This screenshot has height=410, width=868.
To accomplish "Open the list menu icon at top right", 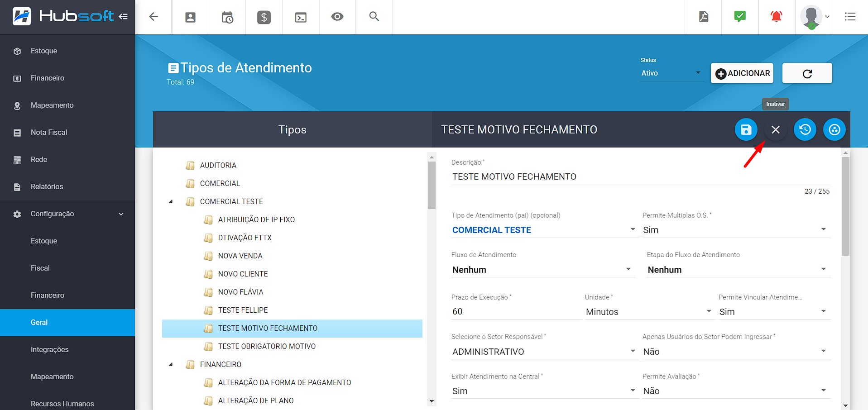I will tap(850, 17).
